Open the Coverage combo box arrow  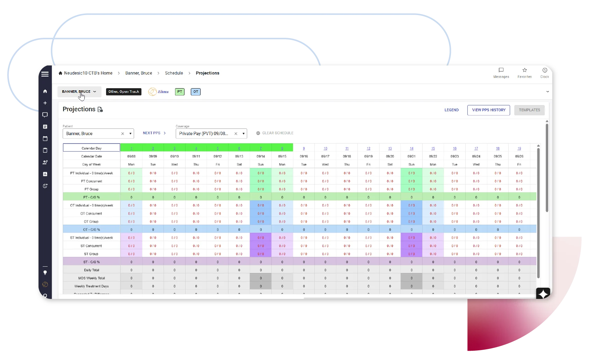(x=243, y=134)
